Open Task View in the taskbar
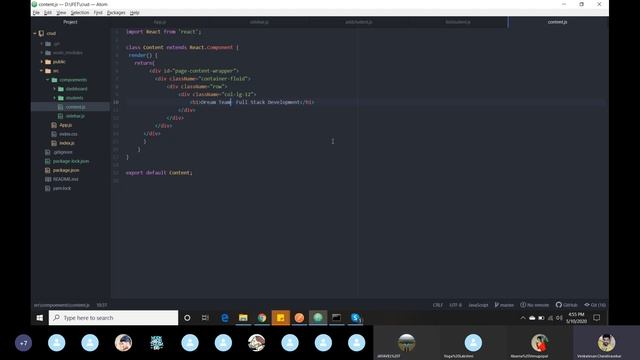 coord(205,318)
